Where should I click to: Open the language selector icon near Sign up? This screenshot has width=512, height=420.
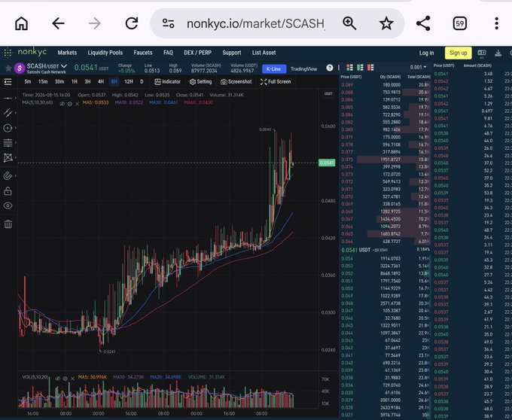click(482, 53)
